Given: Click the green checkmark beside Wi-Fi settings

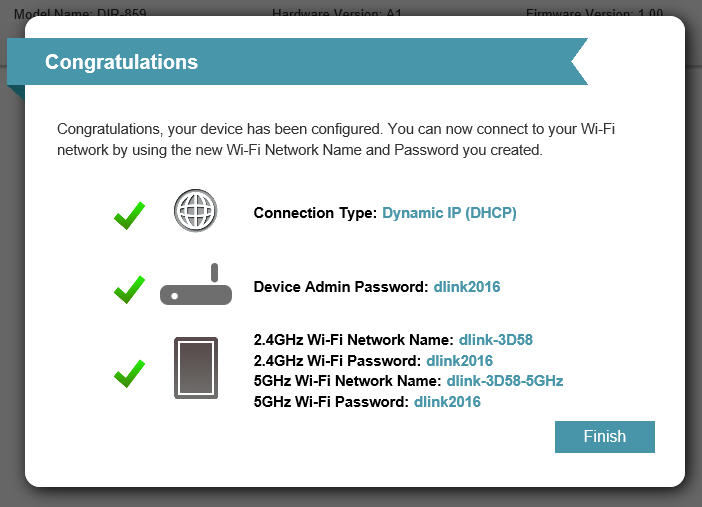Looking at the screenshot, I should (x=129, y=374).
